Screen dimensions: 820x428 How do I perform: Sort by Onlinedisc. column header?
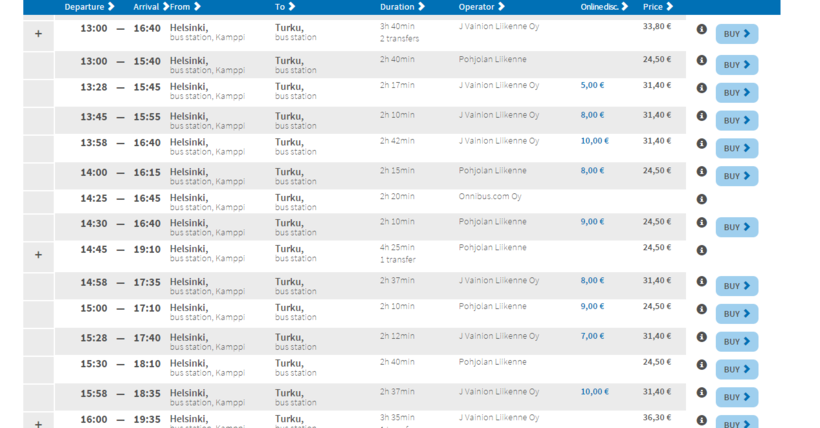coord(605,7)
